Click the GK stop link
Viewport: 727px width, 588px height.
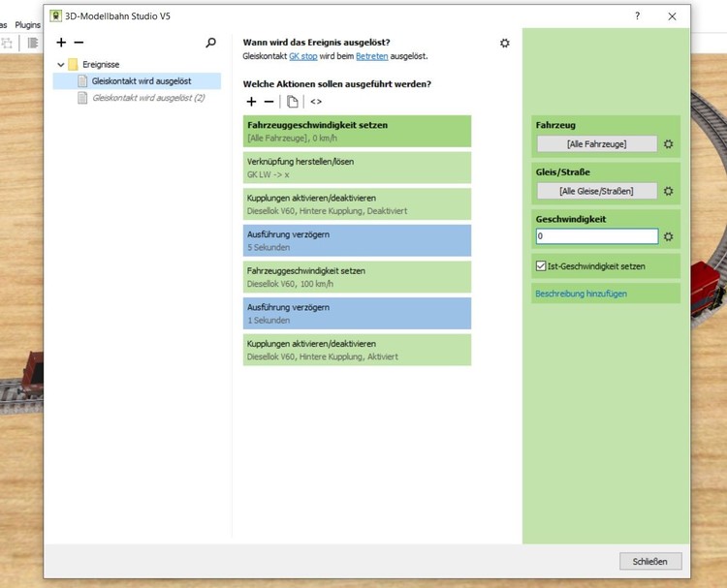click(x=303, y=56)
